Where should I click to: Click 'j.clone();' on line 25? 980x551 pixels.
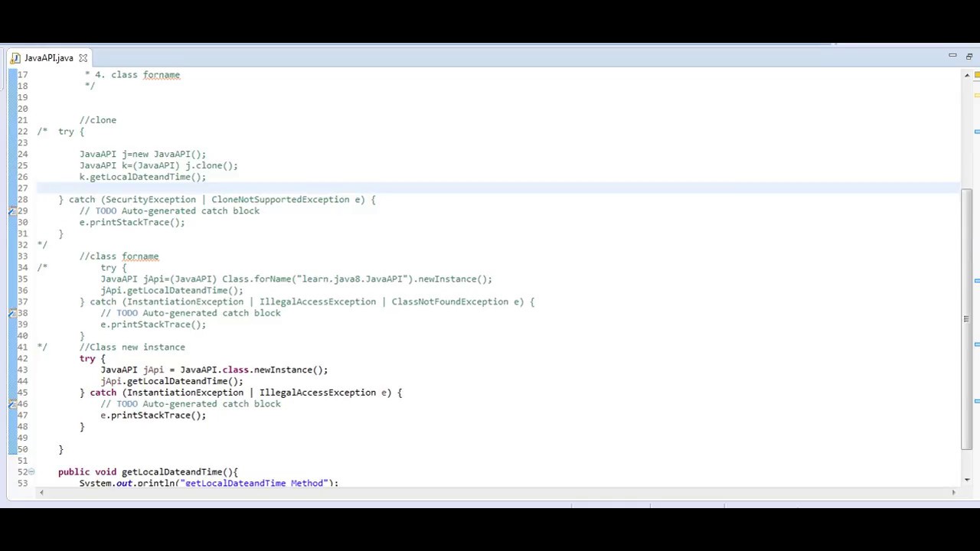coord(211,165)
